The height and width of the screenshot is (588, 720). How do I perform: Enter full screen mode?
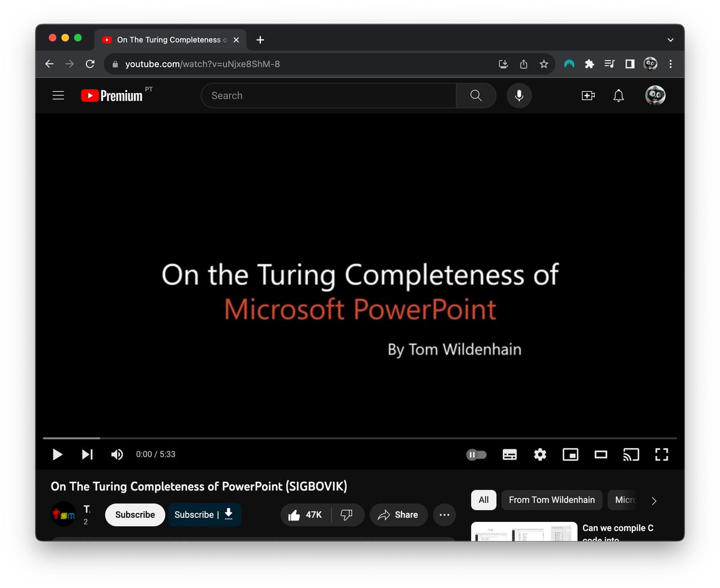tap(662, 454)
